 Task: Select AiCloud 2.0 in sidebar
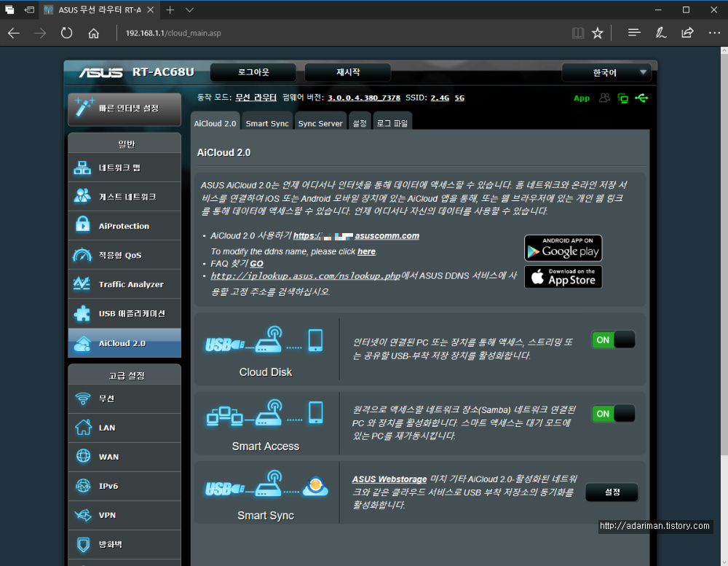coord(124,343)
